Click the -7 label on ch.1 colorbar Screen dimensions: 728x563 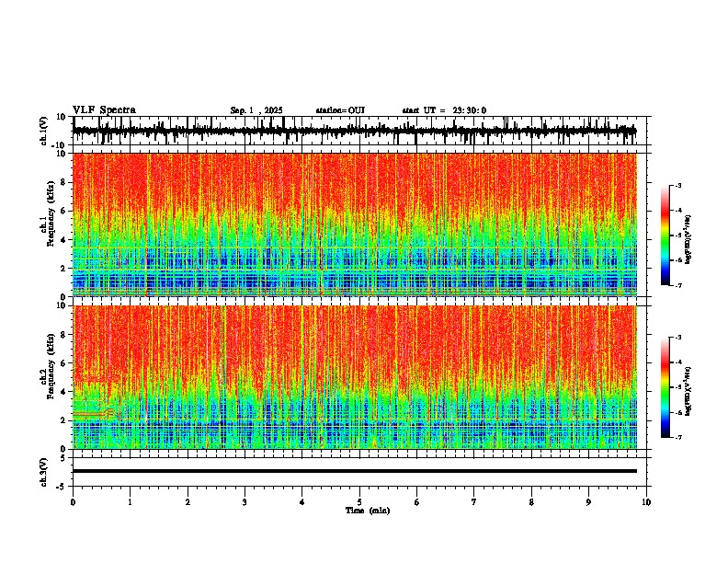point(678,285)
